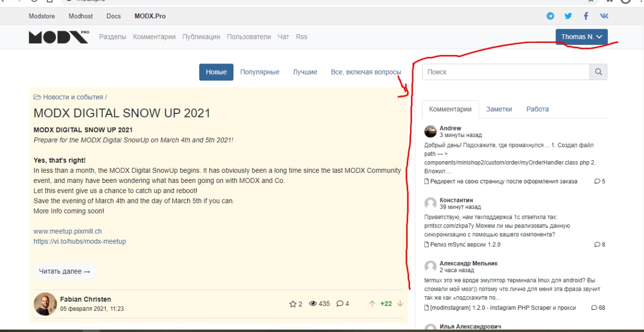Image resolution: width=644 pixels, height=332 pixels.
Task: Open the vi.to/hubs/modx-meetup link
Action: 79,241
